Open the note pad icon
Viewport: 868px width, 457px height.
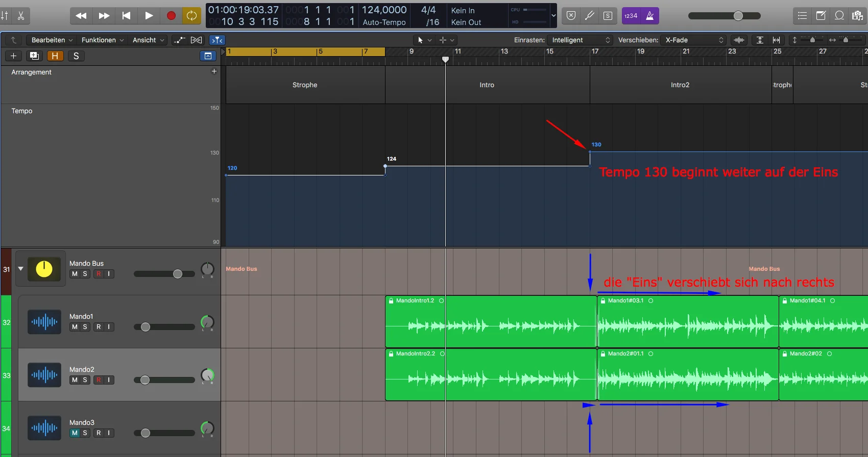coord(821,16)
